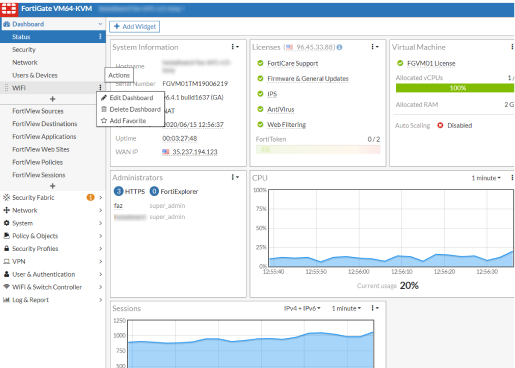Click the FortiToken usage bar
The height and width of the screenshot is (368, 515).
click(x=318, y=149)
